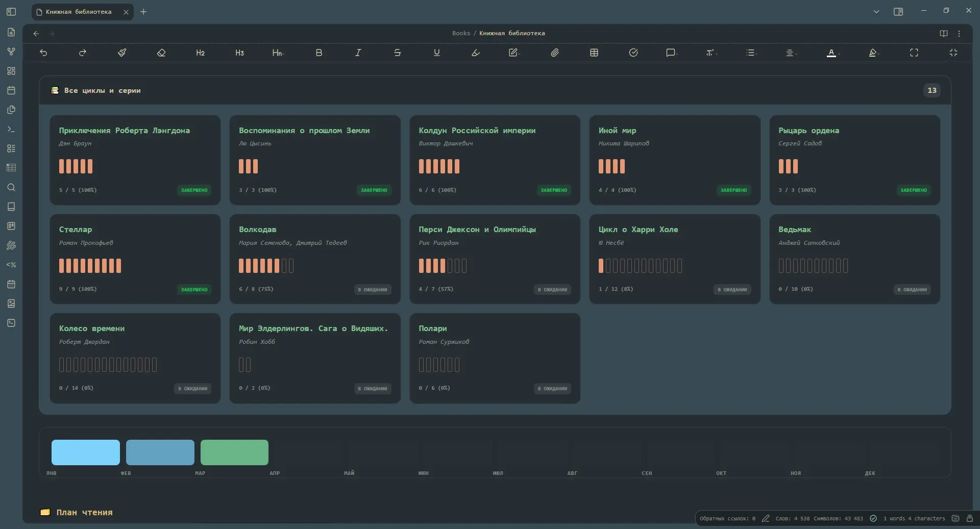This screenshot has height=529, width=980.
Task: Apply strikethrough formatting from the toolbar
Action: point(397,53)
